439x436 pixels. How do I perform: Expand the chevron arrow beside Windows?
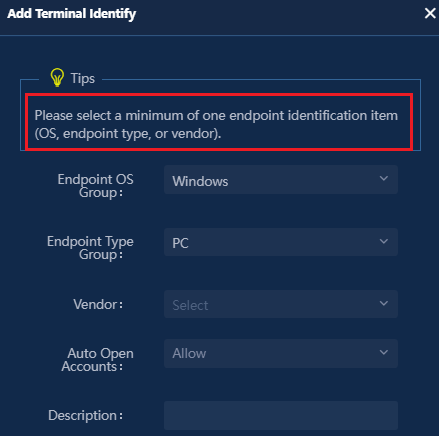point(384,178)
